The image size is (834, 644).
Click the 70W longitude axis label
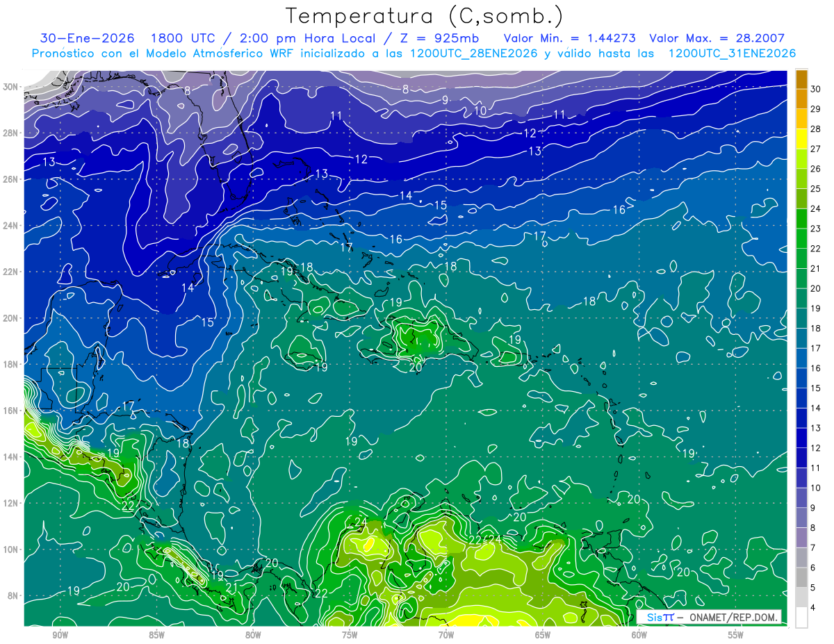(x=446, y=635)
